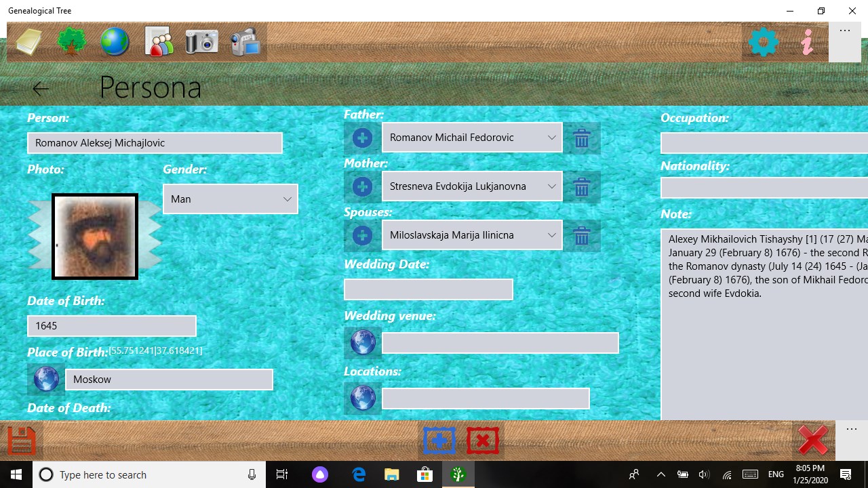Screen dimensions: 868x488
Task: Focus the Nationality field
Action: [x=764, y=188]
